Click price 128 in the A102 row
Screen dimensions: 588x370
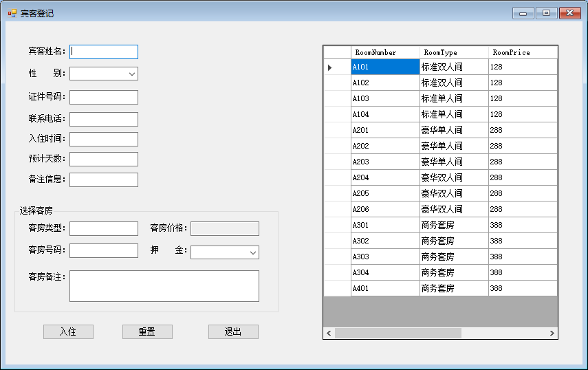523,83
